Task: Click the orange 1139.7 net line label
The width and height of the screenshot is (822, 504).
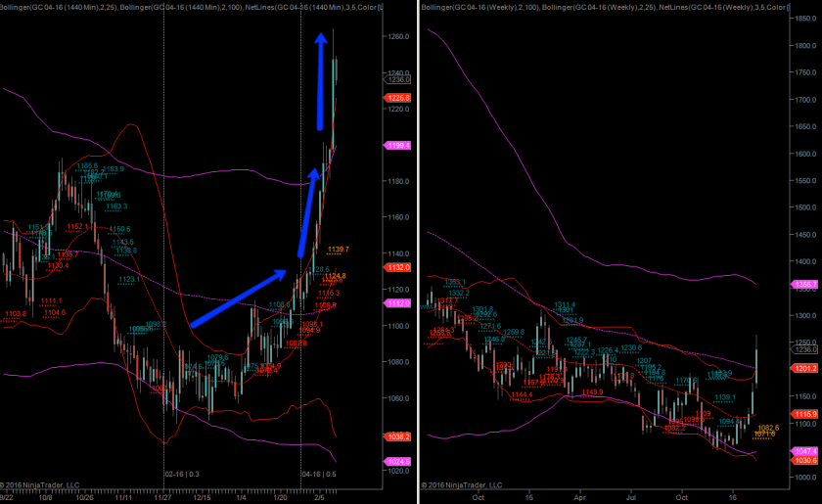Action: tap(339, 250)
